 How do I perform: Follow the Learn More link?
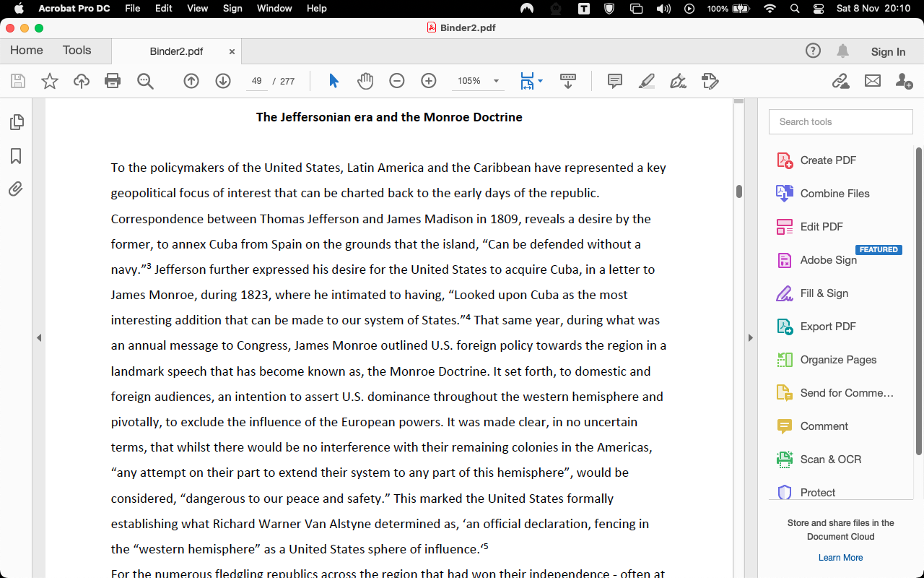coord(840,558)
